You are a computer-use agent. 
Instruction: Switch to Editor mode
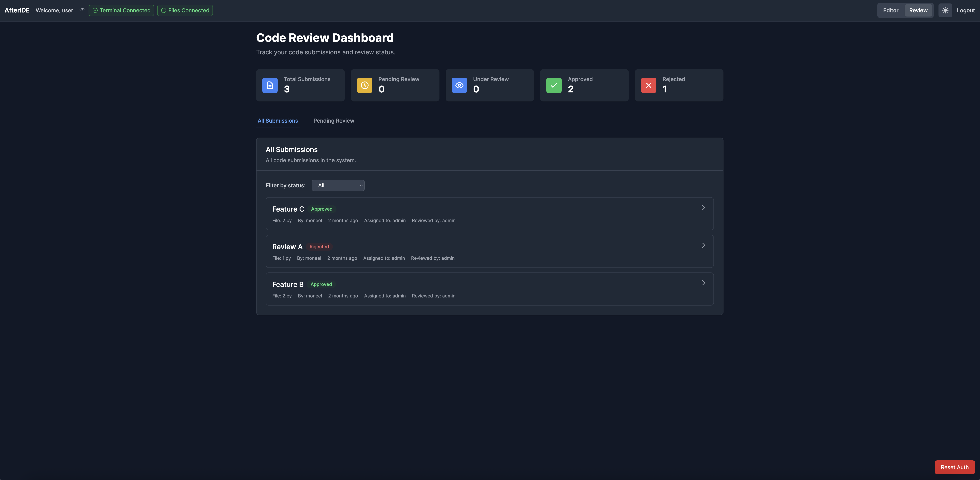(x=891, y=10)
